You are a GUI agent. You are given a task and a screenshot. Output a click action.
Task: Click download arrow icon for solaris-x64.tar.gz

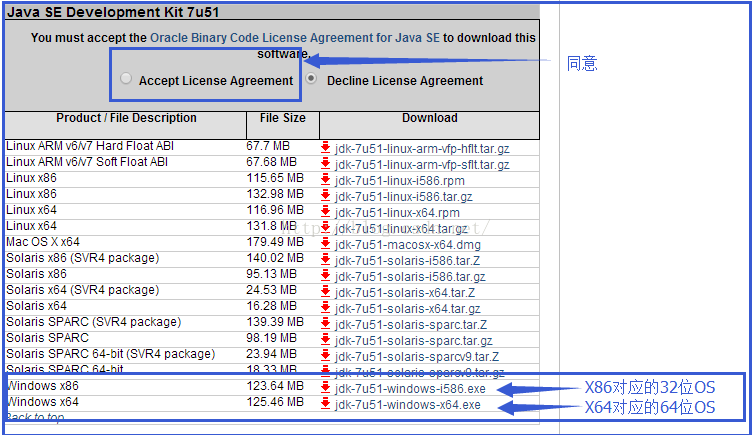click(x=326, y=307)
